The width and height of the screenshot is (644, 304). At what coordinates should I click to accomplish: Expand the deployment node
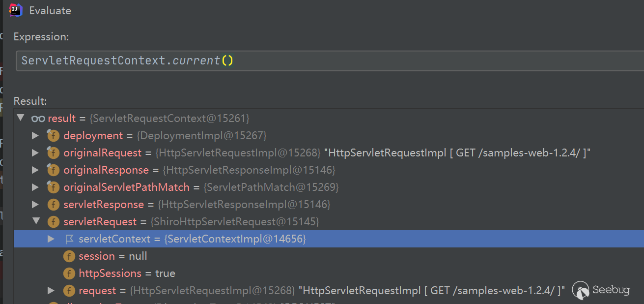pyautogui.click(x=35, y=136)
